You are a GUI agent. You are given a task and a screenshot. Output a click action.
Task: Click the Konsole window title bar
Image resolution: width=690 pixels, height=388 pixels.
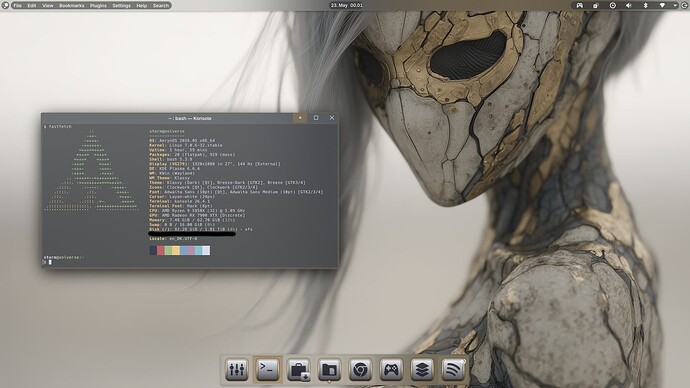tap(190, 118)
